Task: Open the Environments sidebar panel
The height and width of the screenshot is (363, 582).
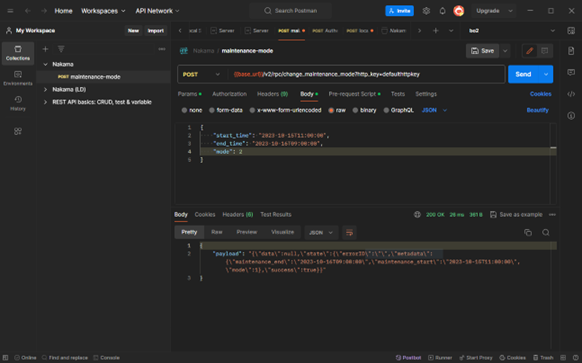Action: 18,78
